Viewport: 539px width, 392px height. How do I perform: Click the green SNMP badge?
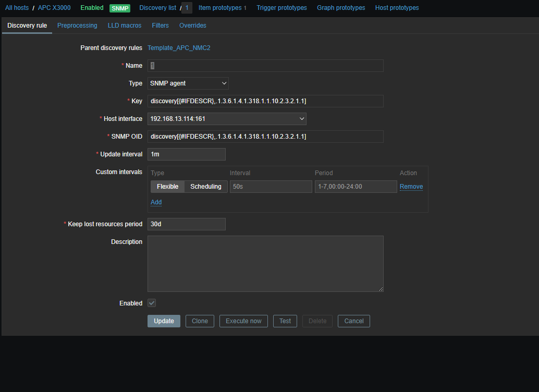[x=120, y=8]
